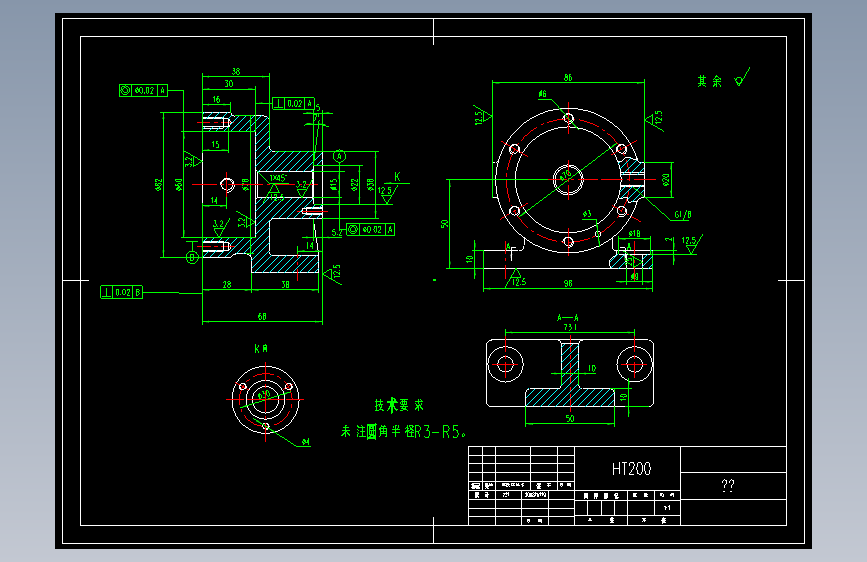Image resolution: width=867 pixels, height=562 pixels.
Task: Select the 86 width dimension
Action: tap(568, 77)
